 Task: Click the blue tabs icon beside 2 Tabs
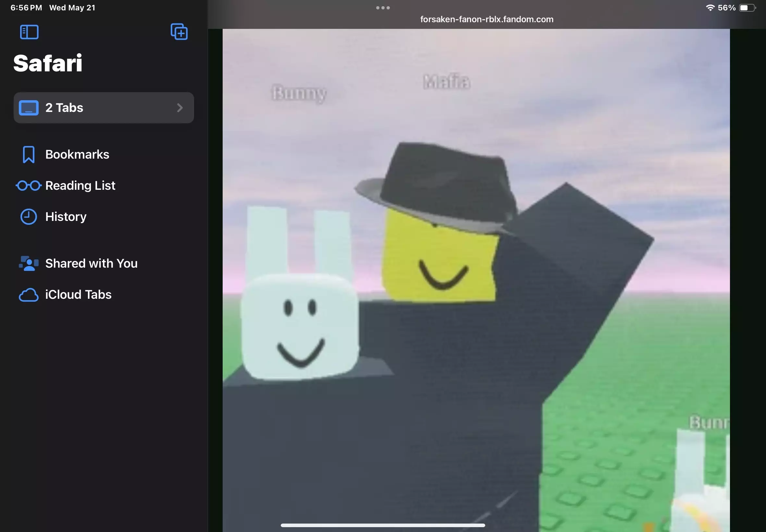(x=29, y=108)
